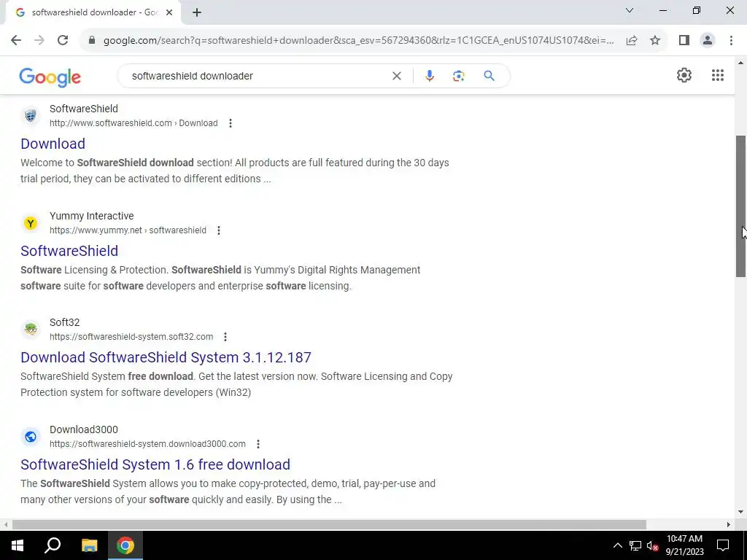Click the https://www.yummy.net URL text

click(x=96, y=230)
